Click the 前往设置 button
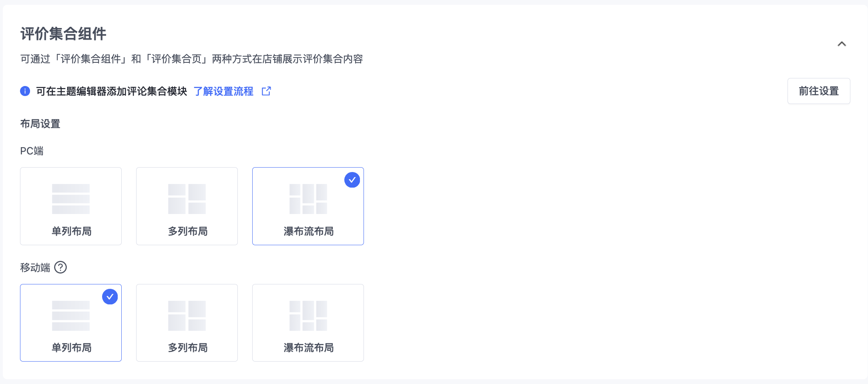 819,91
